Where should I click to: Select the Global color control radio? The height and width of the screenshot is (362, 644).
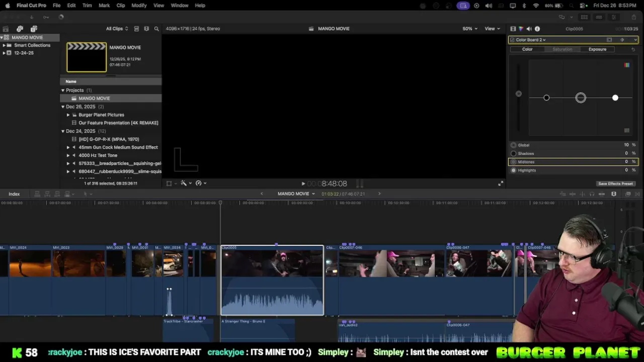click(x=513, y=145)
